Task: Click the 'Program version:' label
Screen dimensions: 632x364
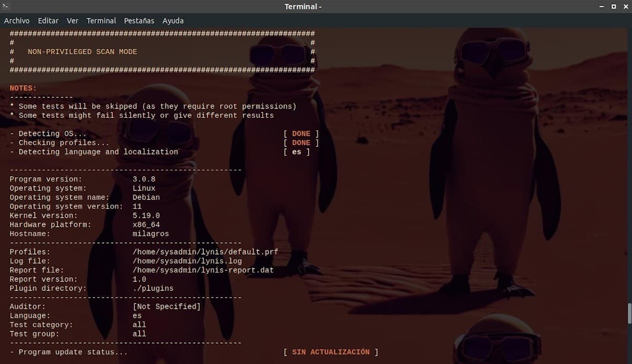Action: pos(46,179)
